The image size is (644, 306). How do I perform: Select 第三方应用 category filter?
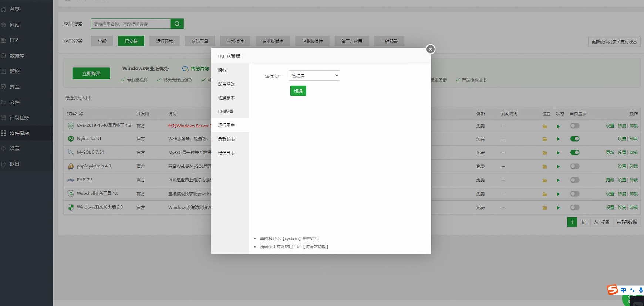click(x=352, y=41)
